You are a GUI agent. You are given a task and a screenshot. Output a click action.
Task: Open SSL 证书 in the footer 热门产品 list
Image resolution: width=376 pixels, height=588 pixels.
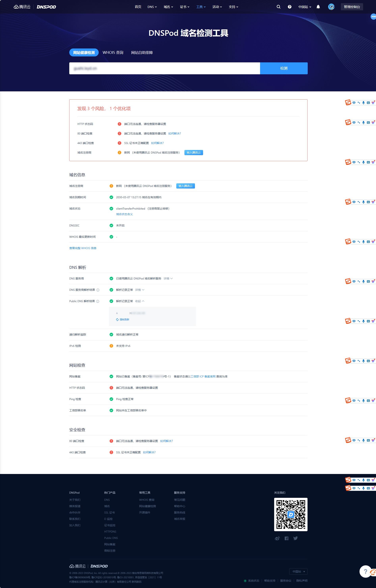109,513
